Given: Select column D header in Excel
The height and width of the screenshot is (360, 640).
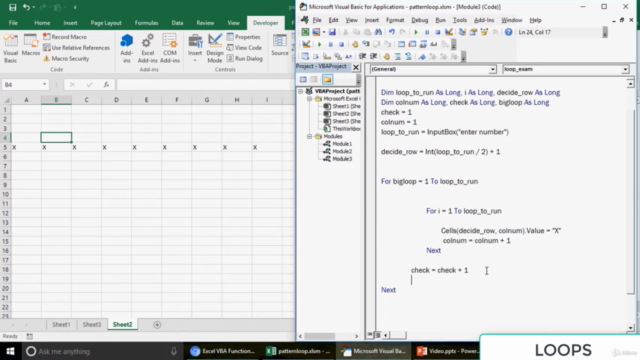Looking at the screenshot, I should click(116, 100).
